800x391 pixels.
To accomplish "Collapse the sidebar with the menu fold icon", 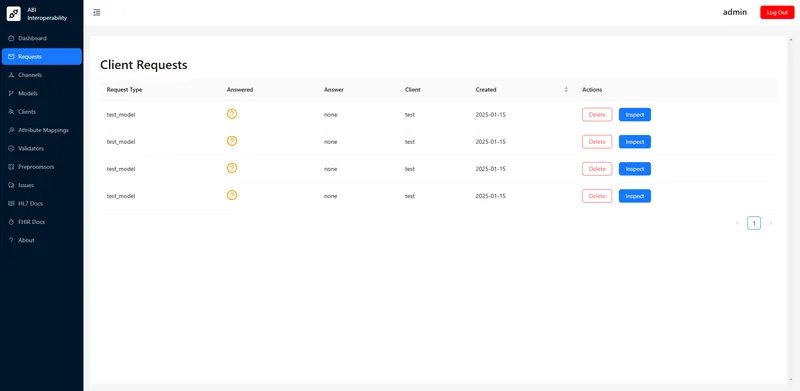I will click(96, 13).
